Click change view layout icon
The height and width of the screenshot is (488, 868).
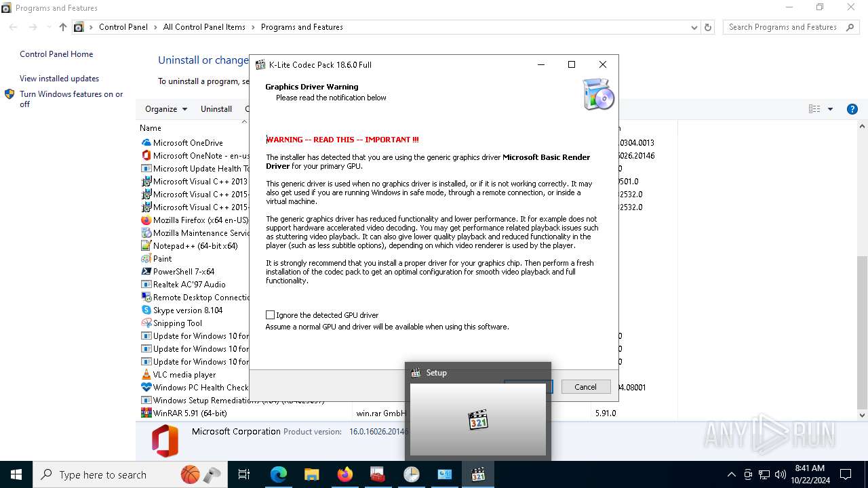[814, 109]
